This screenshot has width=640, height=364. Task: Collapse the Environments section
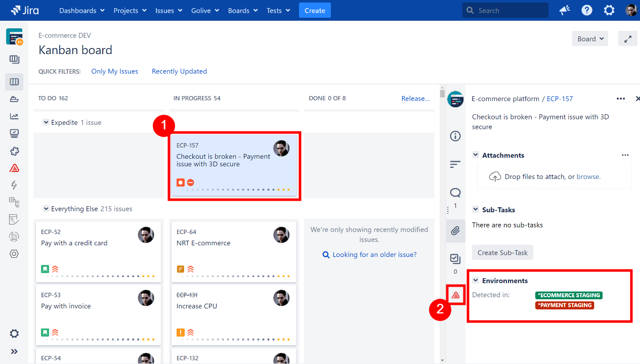point(476,281)
